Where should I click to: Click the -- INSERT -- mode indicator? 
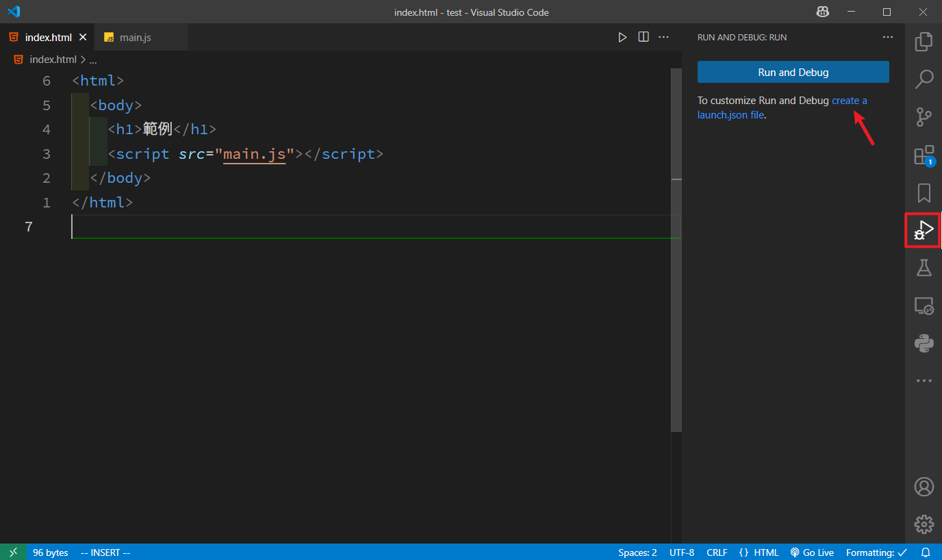tap(105, 552)
